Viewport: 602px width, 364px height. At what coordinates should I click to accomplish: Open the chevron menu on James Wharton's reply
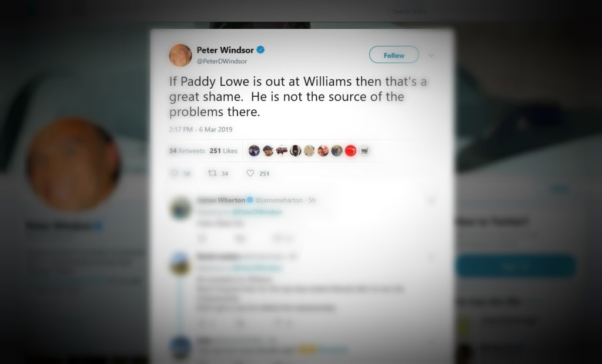[x=431, y=200]
